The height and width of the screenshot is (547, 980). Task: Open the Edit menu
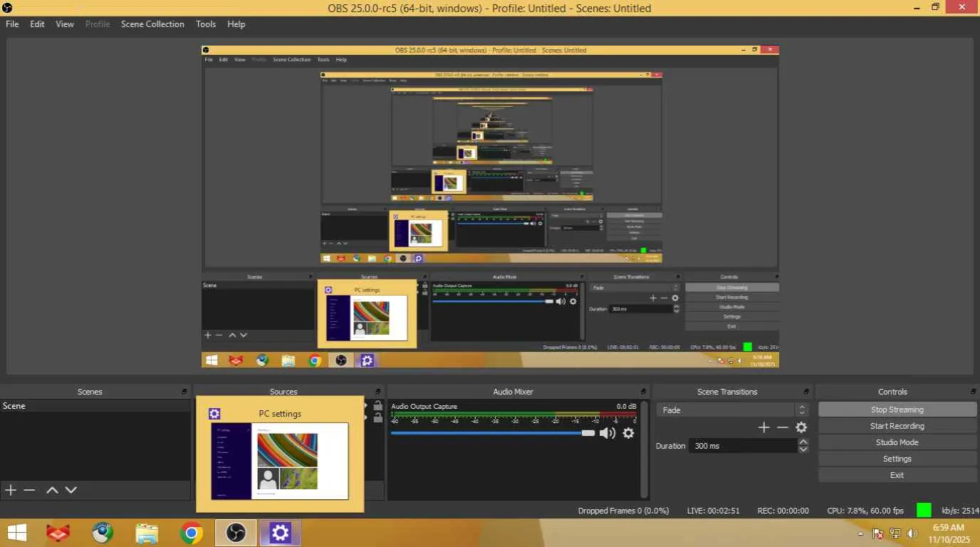tap(37, 24)
